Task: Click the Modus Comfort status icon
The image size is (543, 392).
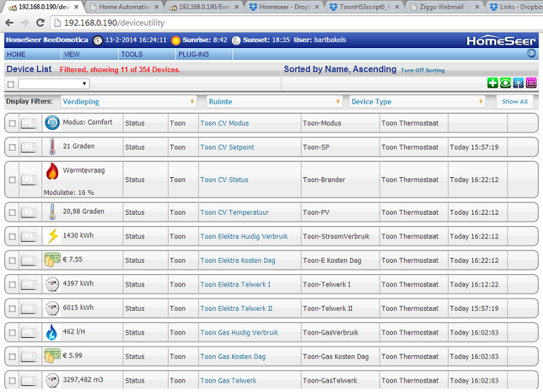Action: click(x=52, y=123)
